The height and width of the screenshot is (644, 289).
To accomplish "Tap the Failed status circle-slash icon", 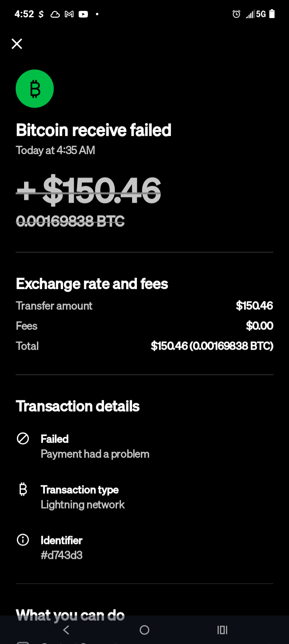I will [23, 438].
